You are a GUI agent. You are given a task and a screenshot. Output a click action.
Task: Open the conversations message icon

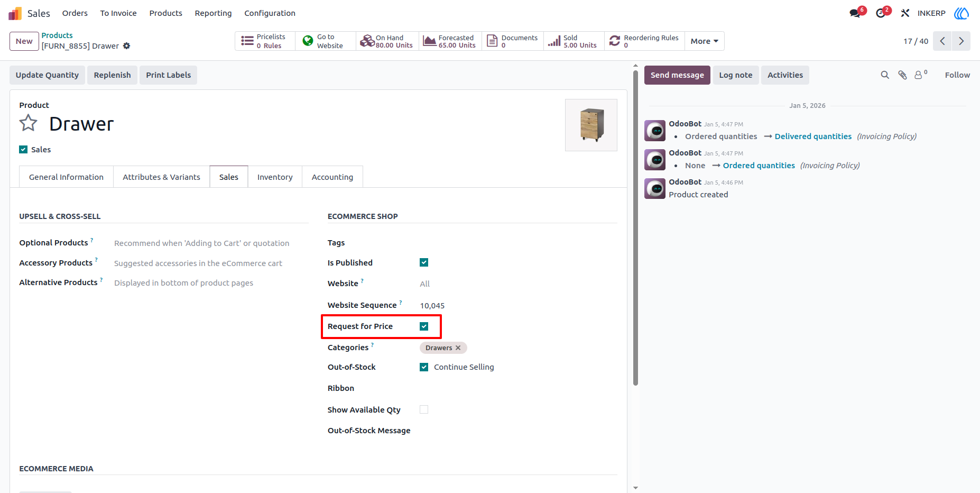[x=855, y=13]
